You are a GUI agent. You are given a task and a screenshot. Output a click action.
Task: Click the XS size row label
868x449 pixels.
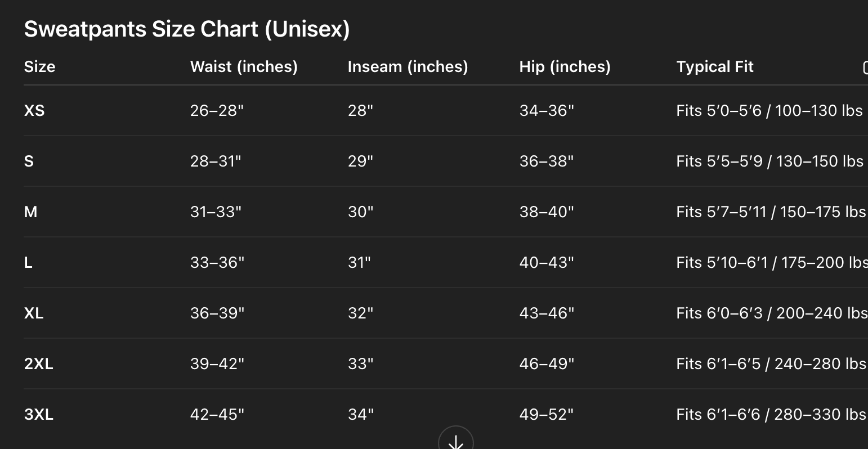pyautogui.click(x=34, y=110)
